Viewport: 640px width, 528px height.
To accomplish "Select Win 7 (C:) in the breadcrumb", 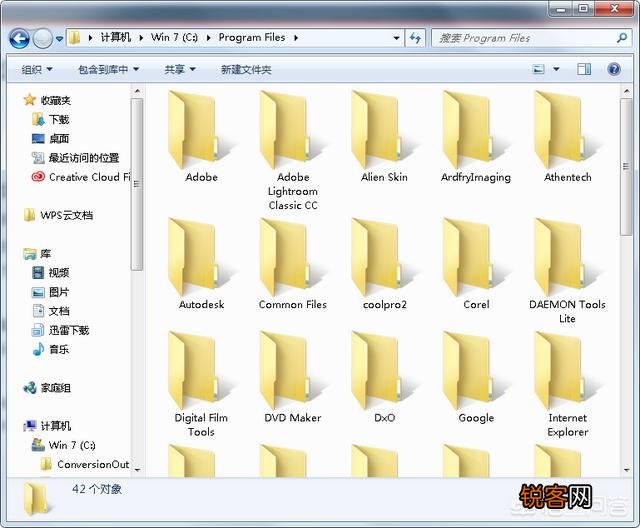I will (174, 38).
